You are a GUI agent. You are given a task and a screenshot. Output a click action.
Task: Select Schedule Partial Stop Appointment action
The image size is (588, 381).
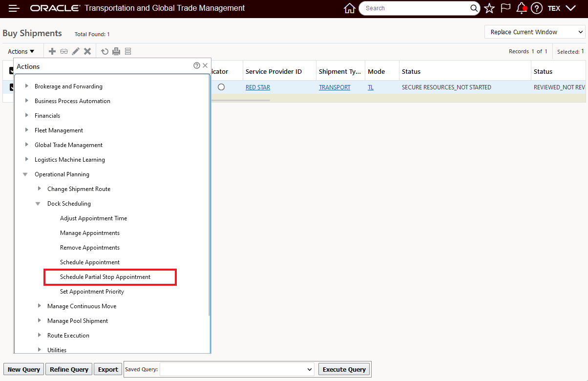tap(105, 277)
